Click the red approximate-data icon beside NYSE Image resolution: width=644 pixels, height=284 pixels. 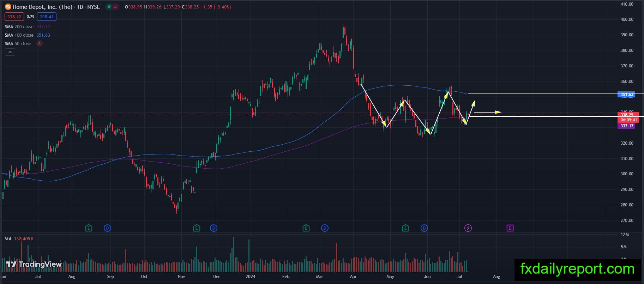[x=115, y=7]
